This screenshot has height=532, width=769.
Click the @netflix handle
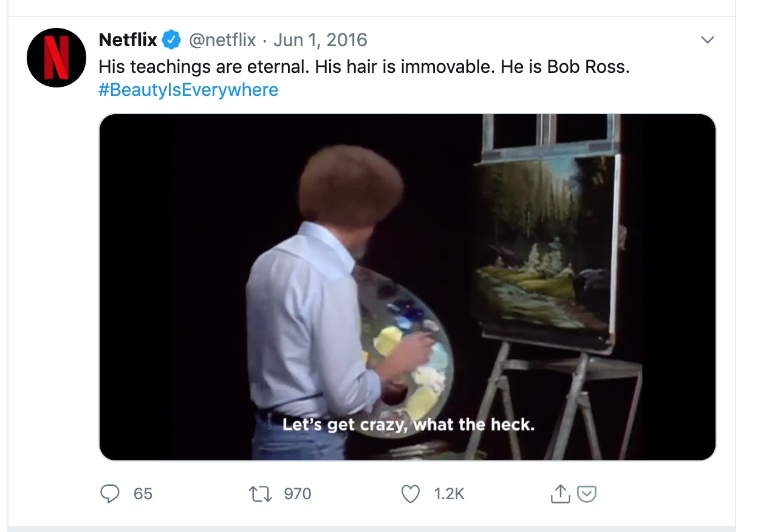(x=222, y=40)
